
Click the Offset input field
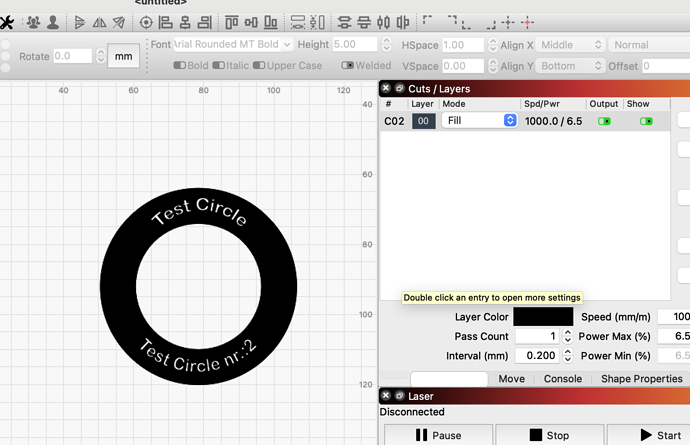(x=666, y=66)
